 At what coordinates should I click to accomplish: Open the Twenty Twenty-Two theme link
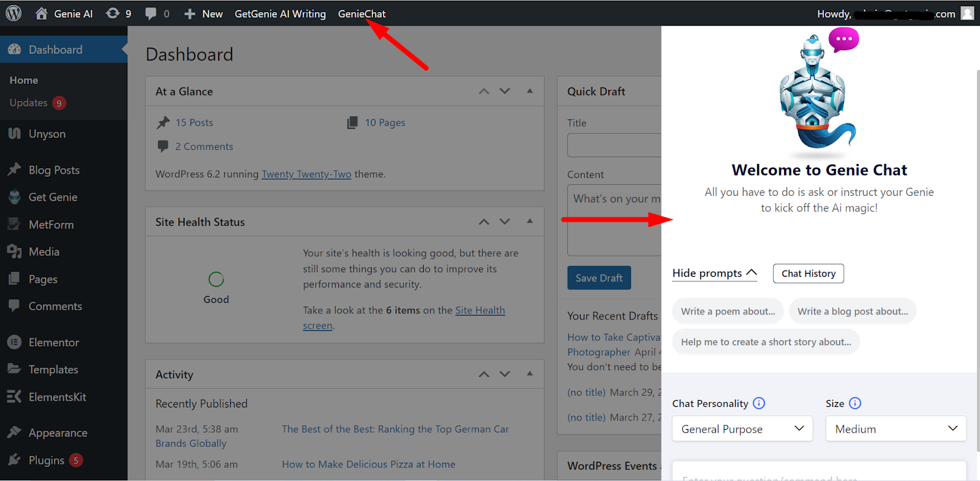click(306, 174)
